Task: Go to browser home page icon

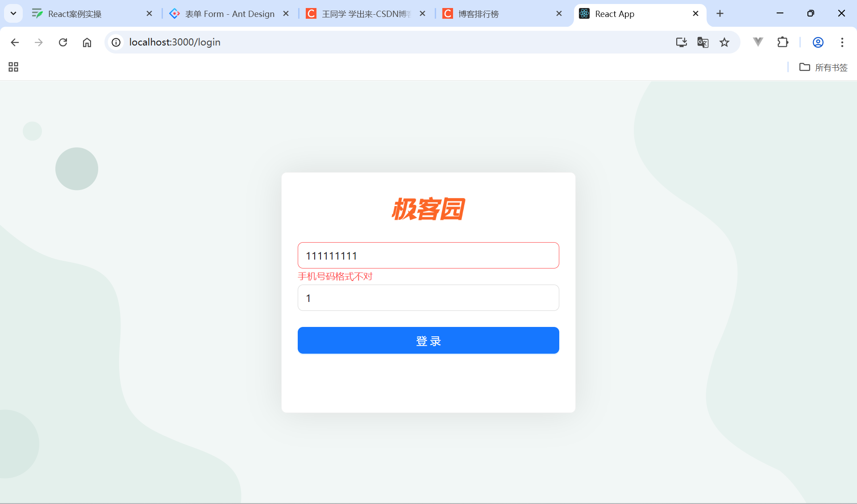Action: [87, 42]
